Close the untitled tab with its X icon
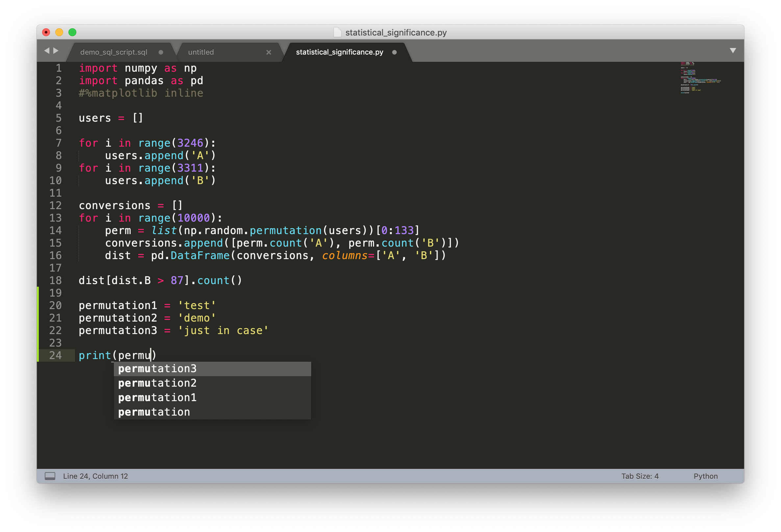The image size is (781, 532). click(x=268, y=52)
